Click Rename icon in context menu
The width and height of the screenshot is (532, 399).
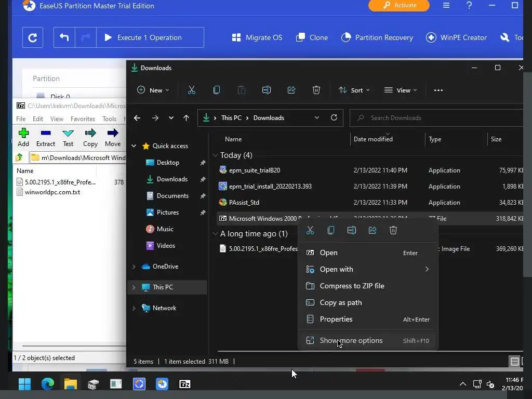352,230
